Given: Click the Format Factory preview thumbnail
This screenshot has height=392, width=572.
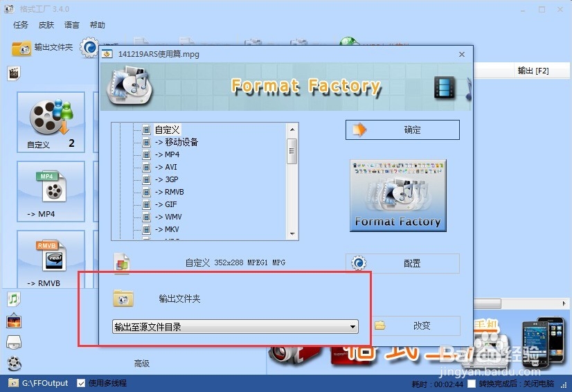Looking at the screenshot, I should [x=398, y=195].
